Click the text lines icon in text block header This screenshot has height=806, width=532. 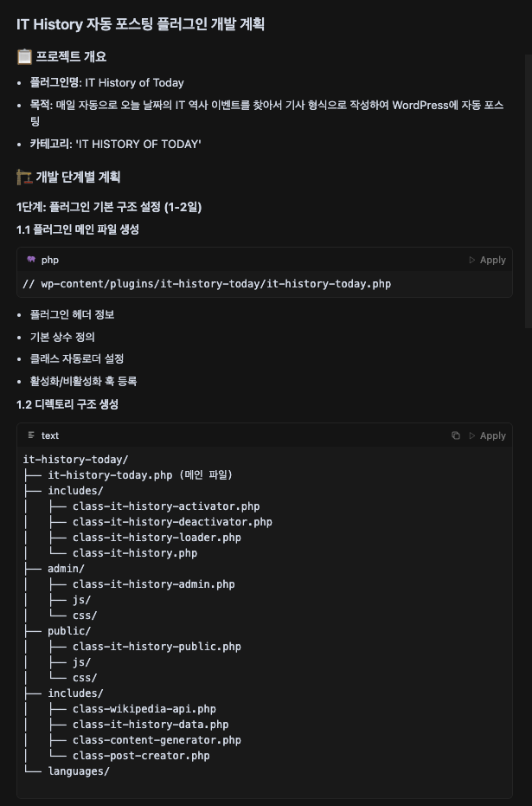tap(31, 435)
